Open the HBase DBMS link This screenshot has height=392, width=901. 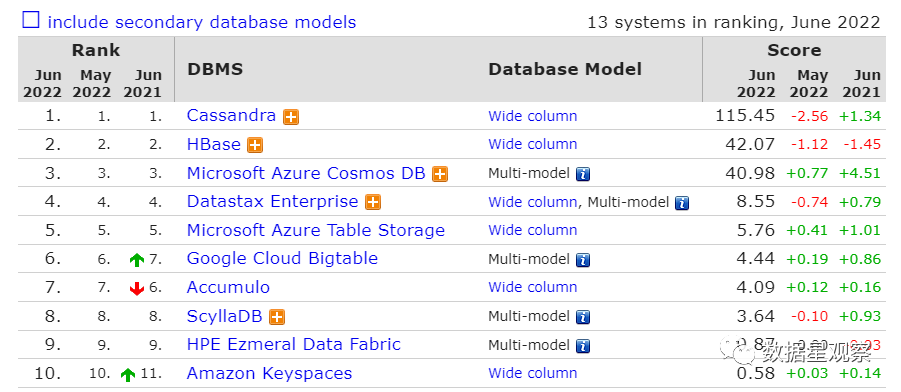click(214, 144)
